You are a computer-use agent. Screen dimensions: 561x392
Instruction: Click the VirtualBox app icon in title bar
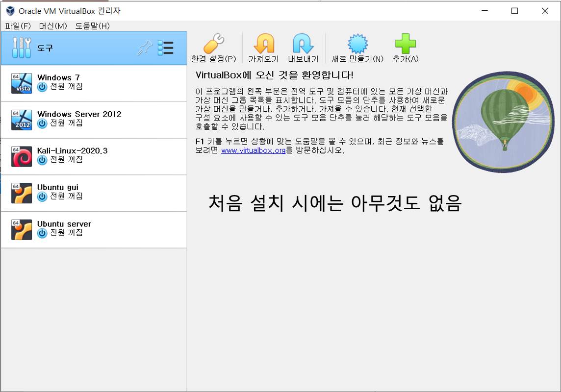click(10, 11)
